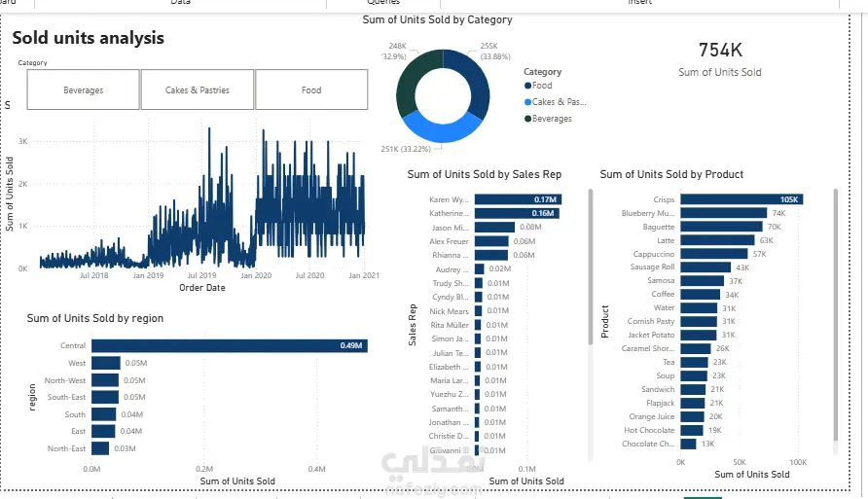Click the Karen Wy... sales rep bar
868x499 pixels.
518,199
